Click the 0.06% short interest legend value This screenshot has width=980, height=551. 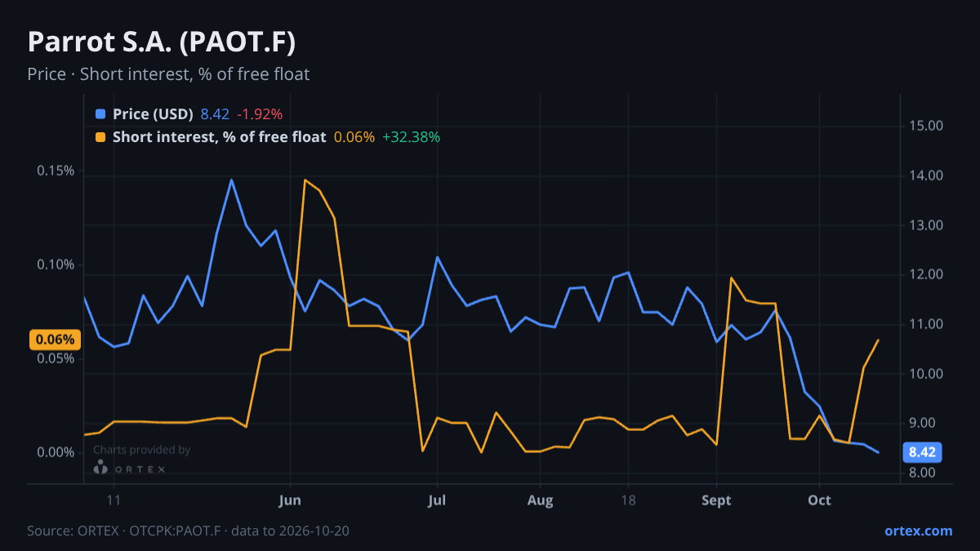coord(354,137)
